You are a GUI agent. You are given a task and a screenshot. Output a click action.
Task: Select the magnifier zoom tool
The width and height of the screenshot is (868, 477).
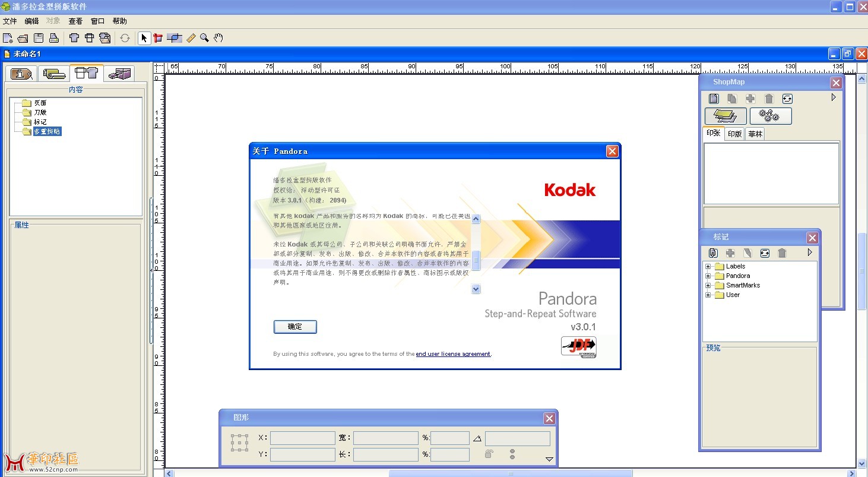pos(204,38)
